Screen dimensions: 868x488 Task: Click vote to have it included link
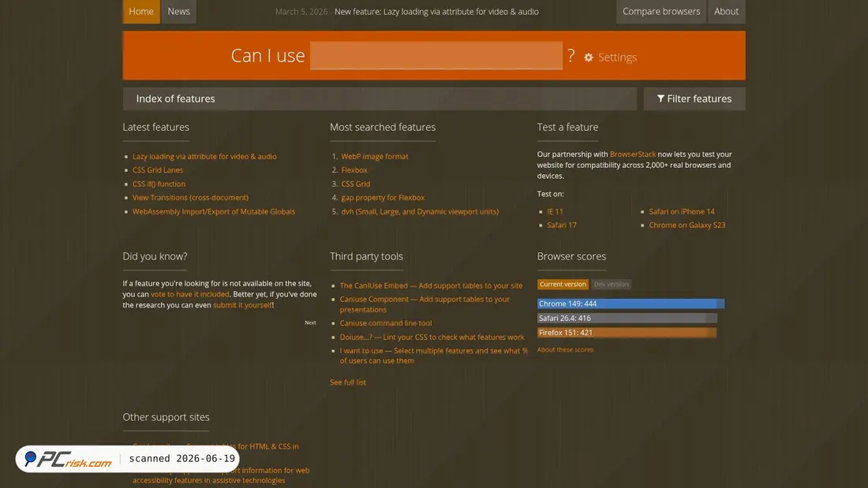click(190, 294)
